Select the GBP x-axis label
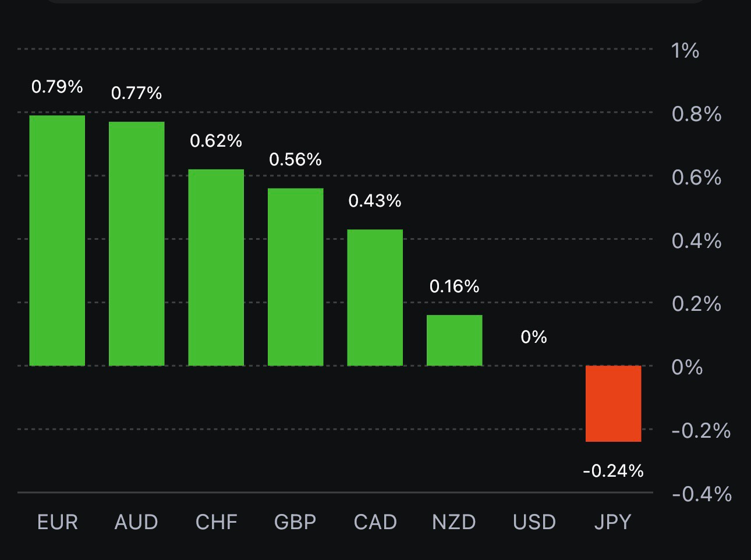 click(x=295, y=522)
